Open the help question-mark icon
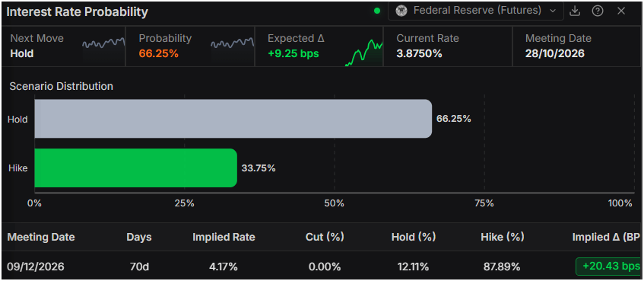The height and width of the screenshot is (281, 644). [x=598, y=11]
